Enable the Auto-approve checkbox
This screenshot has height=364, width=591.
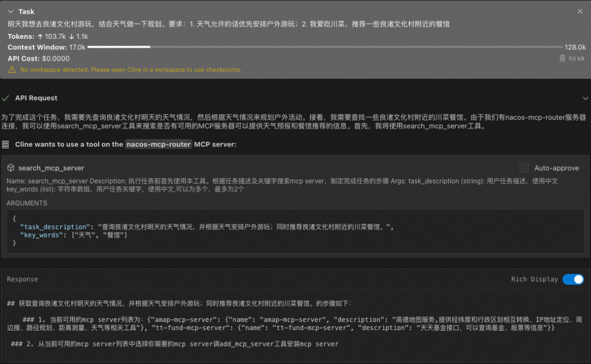coord(524,168)
